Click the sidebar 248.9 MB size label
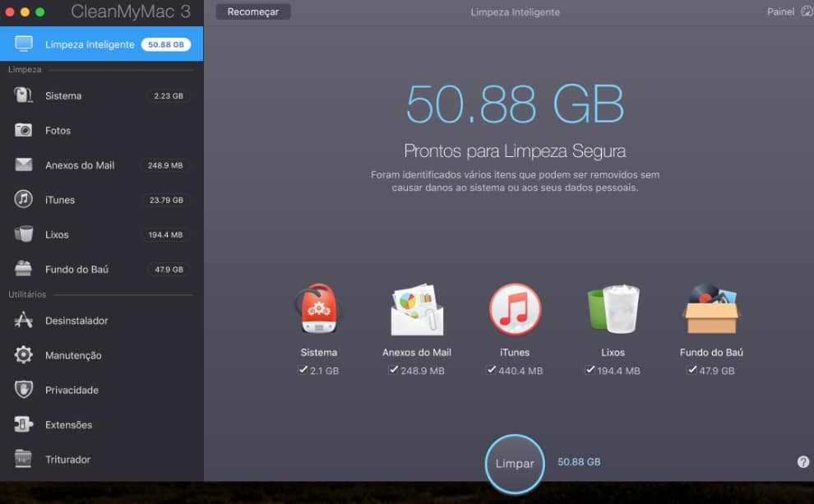 click(165, 165)
